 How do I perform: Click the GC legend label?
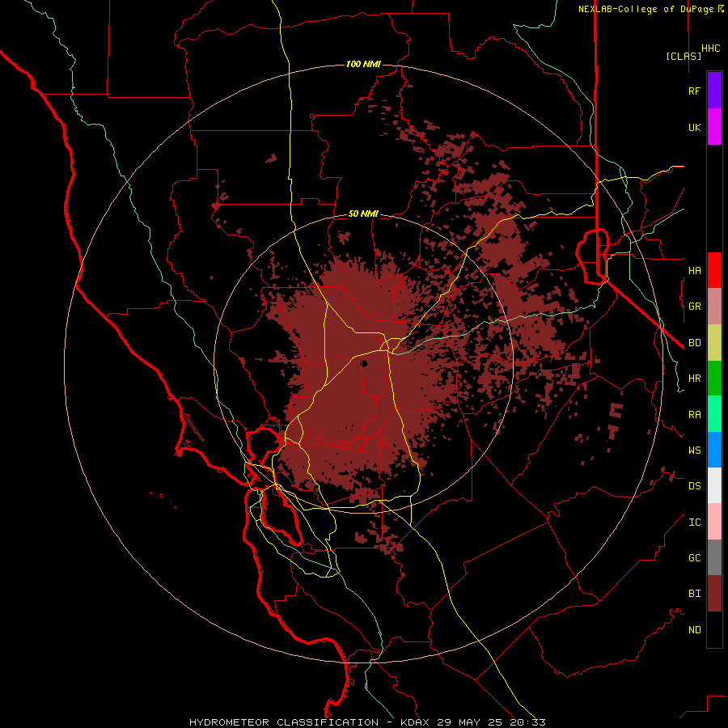pos(694,557)
